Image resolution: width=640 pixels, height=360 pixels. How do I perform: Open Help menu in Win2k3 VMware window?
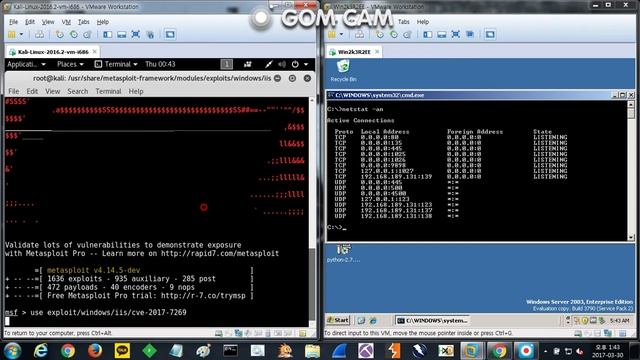[x=422, y=22]
